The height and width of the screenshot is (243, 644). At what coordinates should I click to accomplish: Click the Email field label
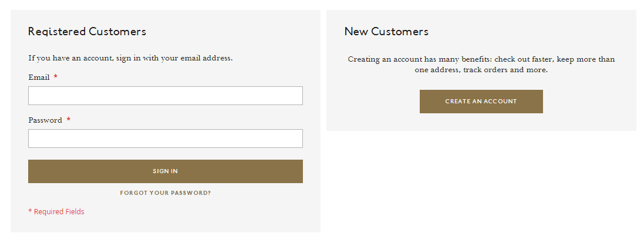(39, 77)
